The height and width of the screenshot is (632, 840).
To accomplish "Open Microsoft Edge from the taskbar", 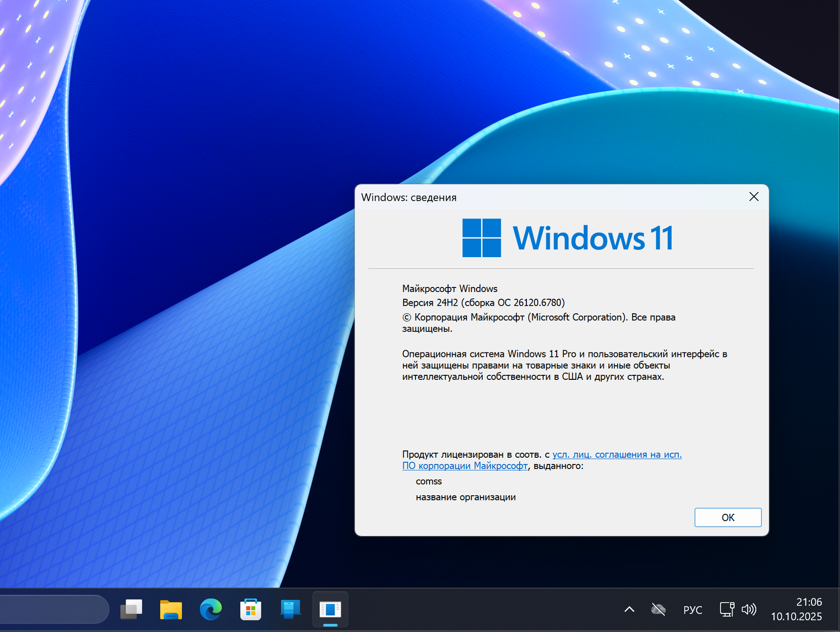I will pos(211,610).
